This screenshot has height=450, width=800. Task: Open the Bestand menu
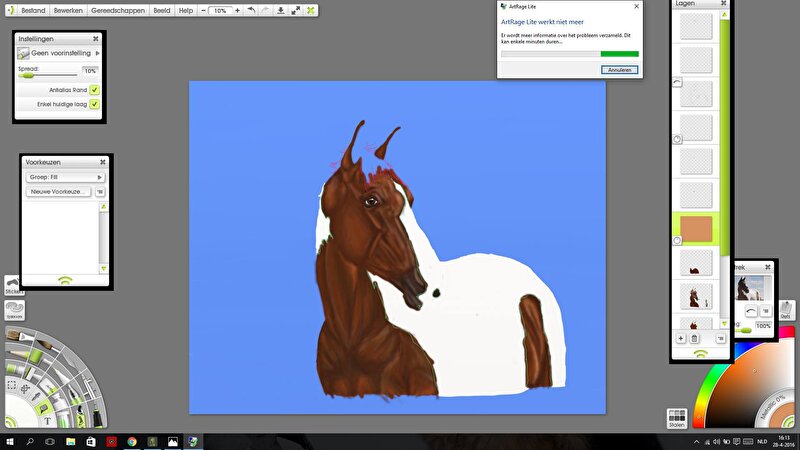click(x=34, y=10)
